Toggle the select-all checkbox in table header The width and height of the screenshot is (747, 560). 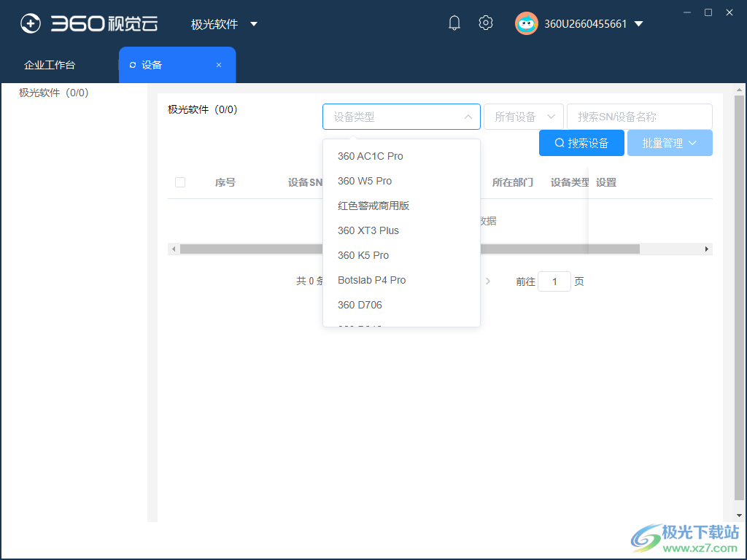pyautogui.click(x=180, y=182)
